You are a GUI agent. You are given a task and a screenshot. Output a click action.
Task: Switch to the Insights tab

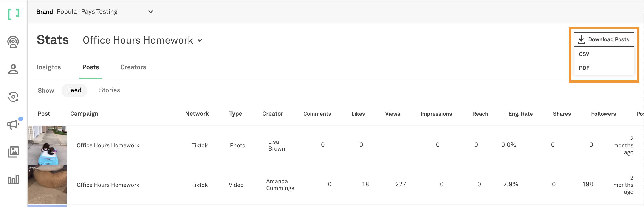point(49,67)
